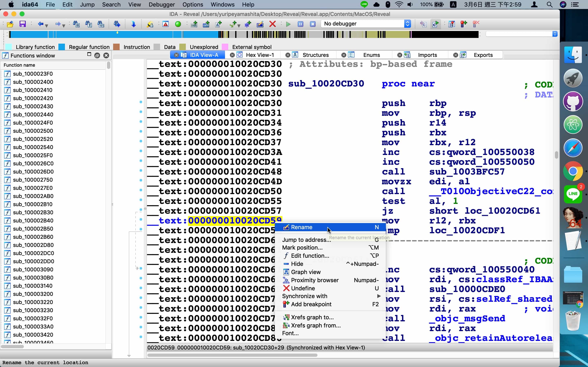Click the green Start process play icon
The image size is (588, 367).
point(288,24)
